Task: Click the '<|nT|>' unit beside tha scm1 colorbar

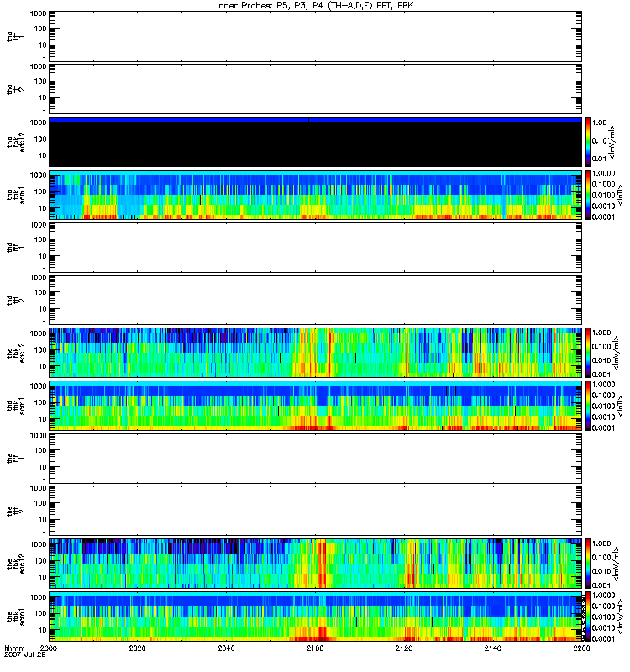Action: point(620,195)
